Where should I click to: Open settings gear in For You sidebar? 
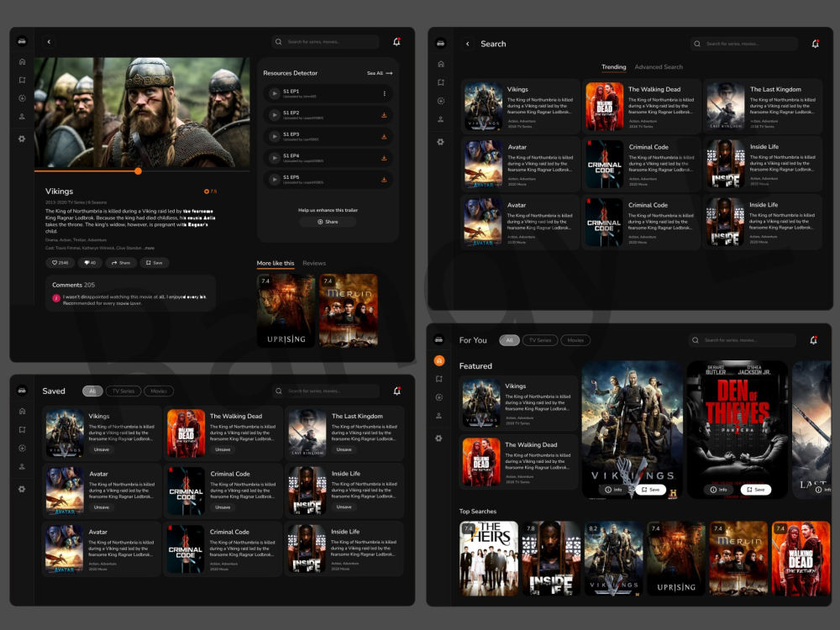click(438, 438)
